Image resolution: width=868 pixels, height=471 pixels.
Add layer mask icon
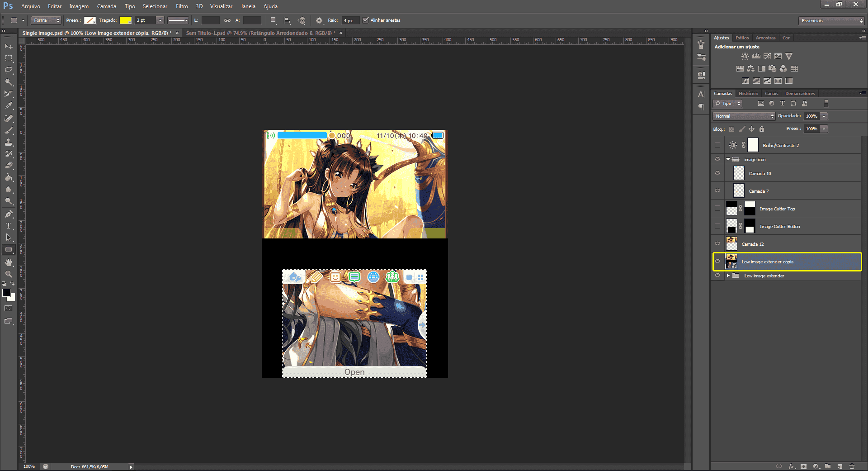coord(803,466)
